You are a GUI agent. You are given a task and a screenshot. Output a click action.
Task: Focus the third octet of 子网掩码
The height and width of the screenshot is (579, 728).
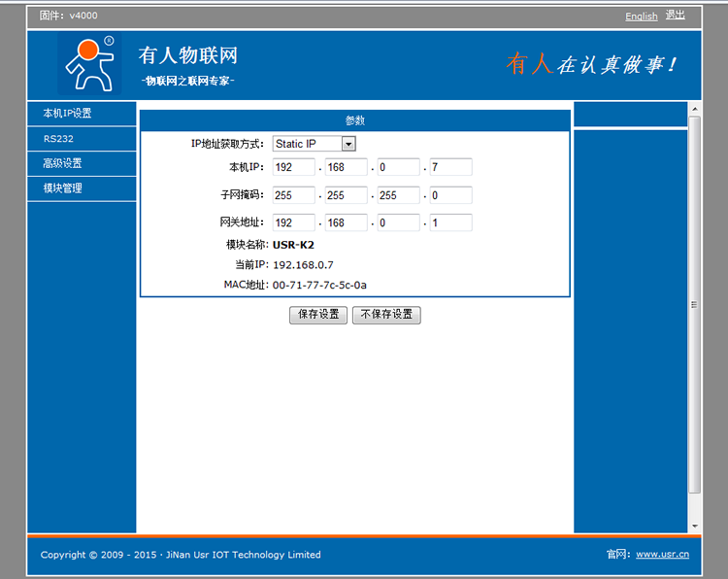click(x=398, y=195)
